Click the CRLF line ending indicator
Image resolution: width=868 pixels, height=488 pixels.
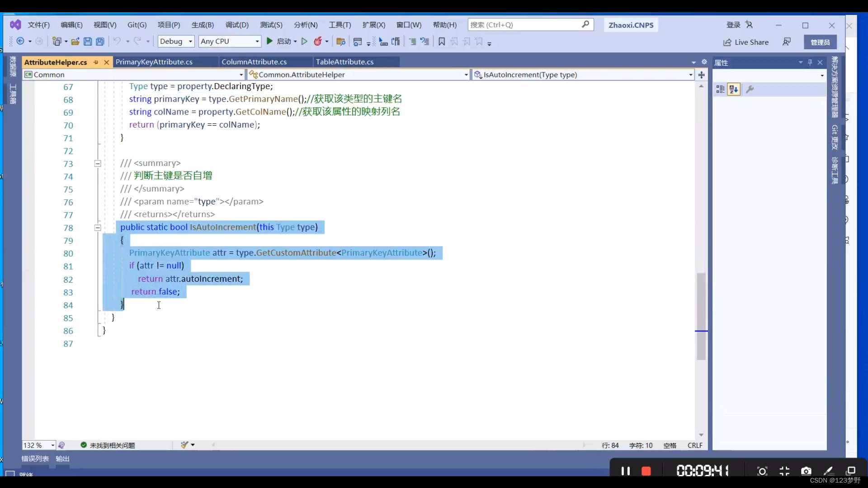click(695, 445)
